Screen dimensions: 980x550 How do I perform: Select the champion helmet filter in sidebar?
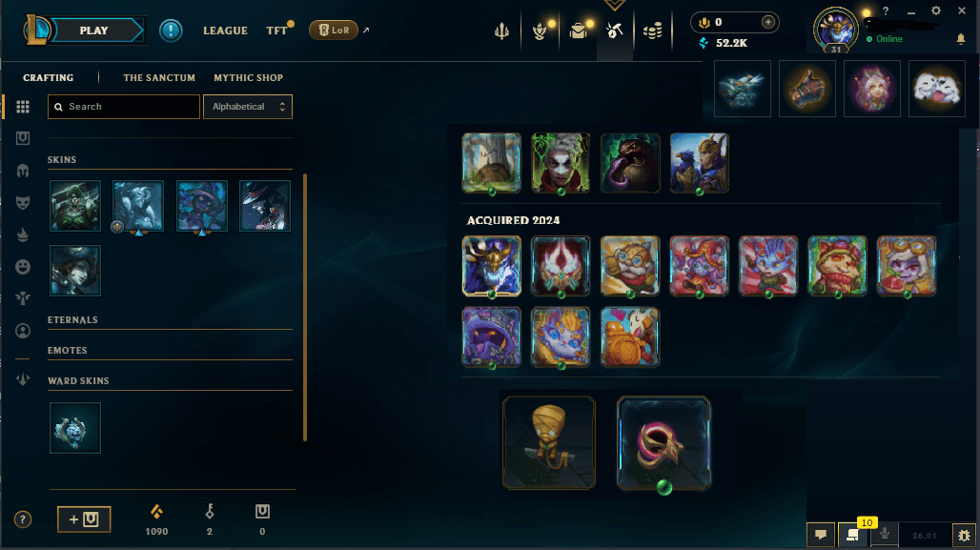(23, 171)
